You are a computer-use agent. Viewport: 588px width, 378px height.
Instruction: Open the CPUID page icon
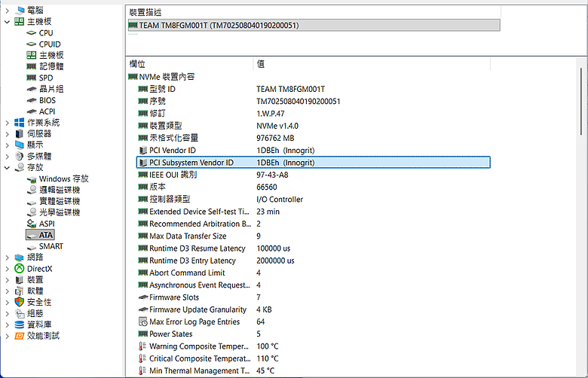tap(32, 44)
